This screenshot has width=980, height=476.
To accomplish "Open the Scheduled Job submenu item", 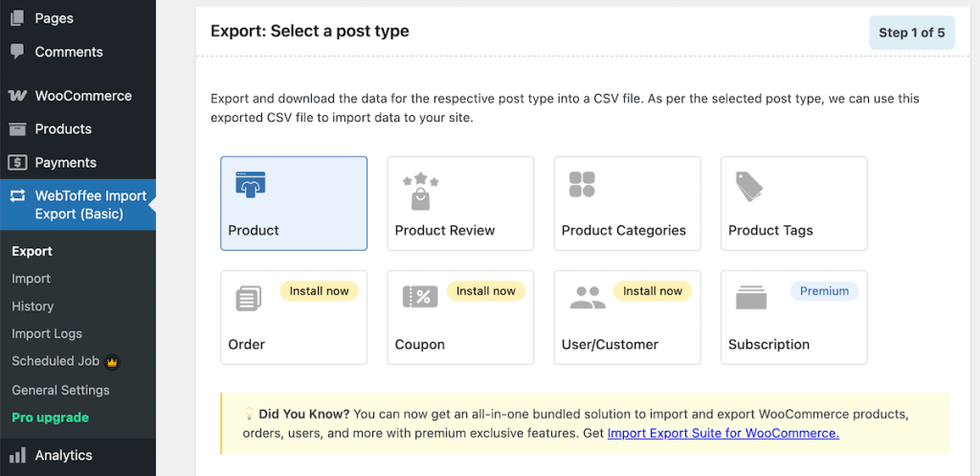I will click(56, 361).
